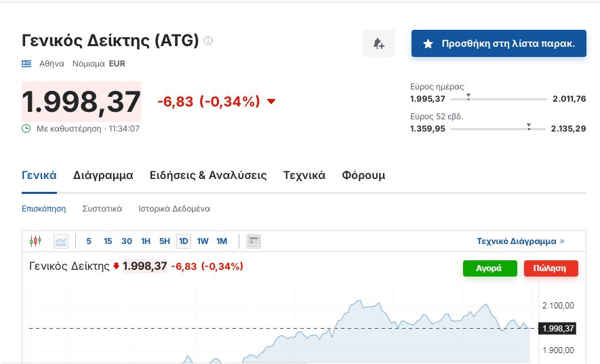Switch chart to area view
This screenshot has width=600, height=364.
pos(61,241)
